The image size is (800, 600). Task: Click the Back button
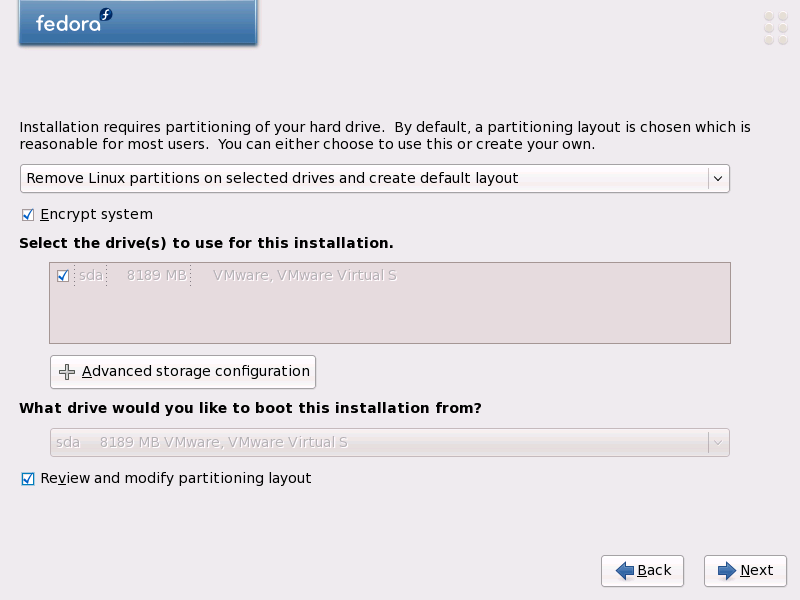click(x=642, y=570)
